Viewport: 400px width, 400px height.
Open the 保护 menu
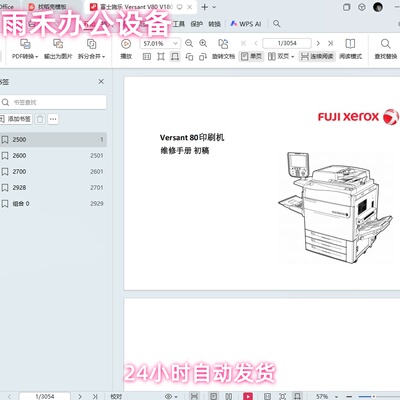[196, 24]
